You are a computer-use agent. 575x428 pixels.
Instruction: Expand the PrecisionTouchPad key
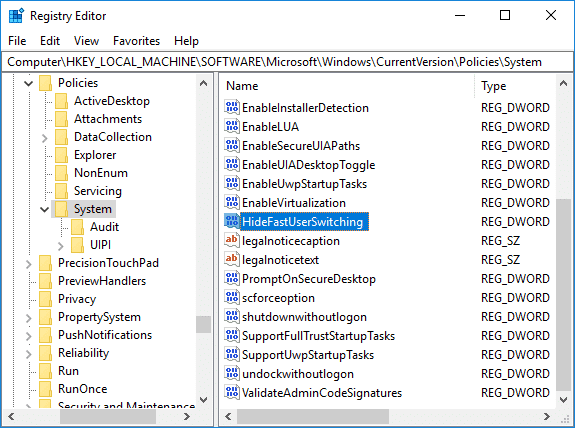pos(28,263)
